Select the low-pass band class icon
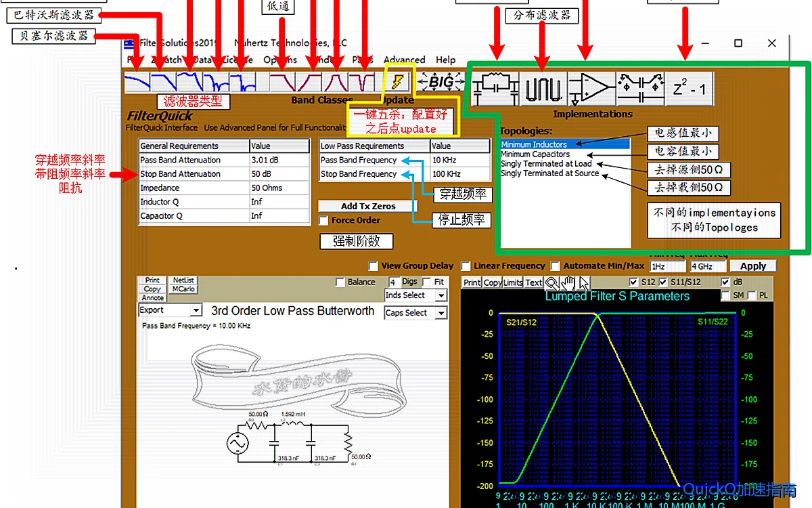 pyautogui.click(x=282, y=82)
